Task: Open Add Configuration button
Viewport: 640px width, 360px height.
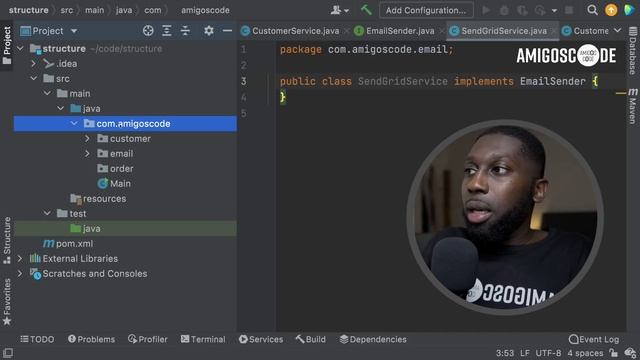Action: (426, 10)
